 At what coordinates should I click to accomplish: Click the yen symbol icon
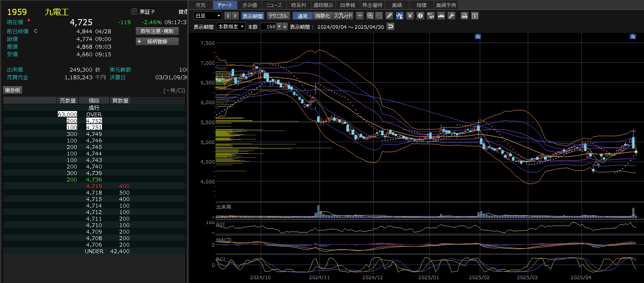click(410, 16)
